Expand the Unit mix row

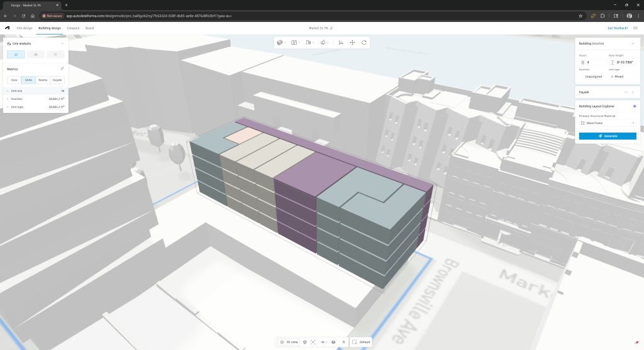point(8,90)
